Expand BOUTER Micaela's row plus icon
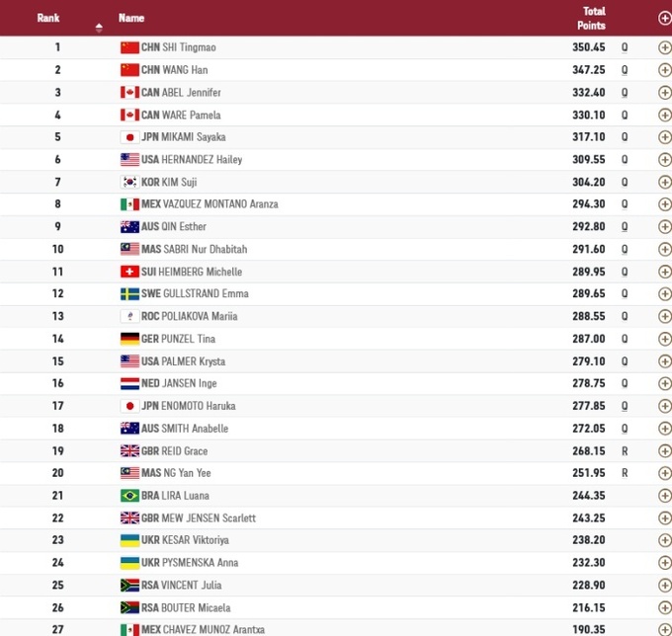Screen dimensions: 672x636 (x=664, y=607)
